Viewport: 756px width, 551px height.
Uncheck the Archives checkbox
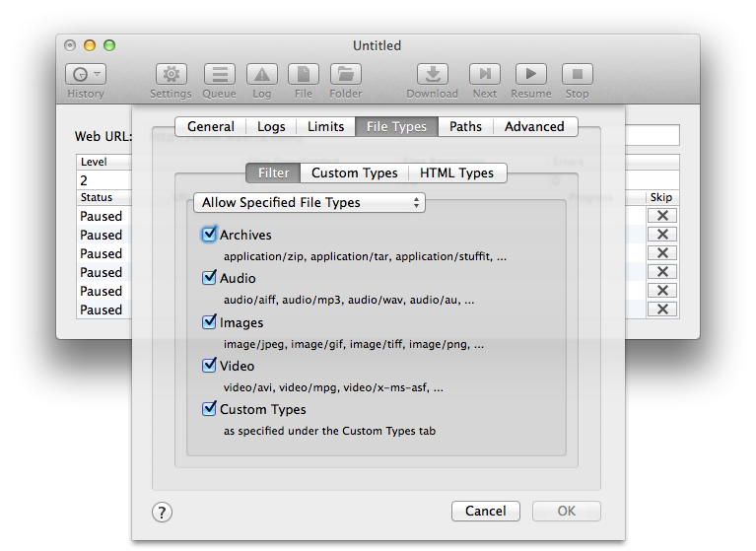(209, 235)
